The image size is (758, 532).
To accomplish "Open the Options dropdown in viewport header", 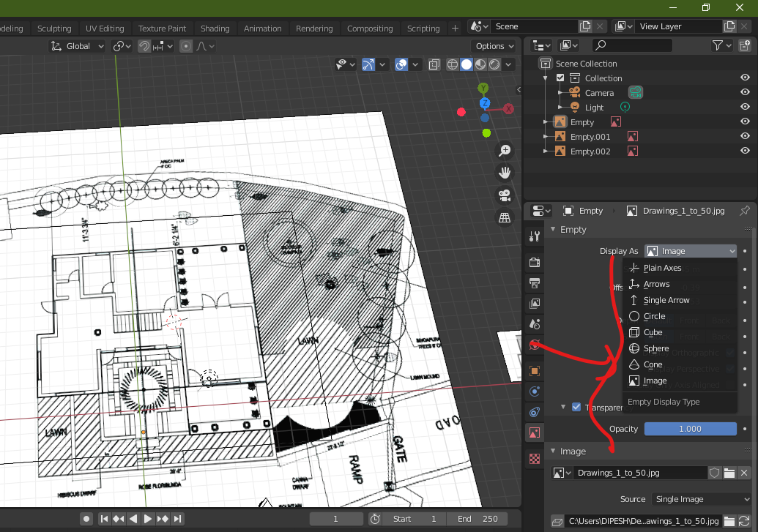I will 494,46.
